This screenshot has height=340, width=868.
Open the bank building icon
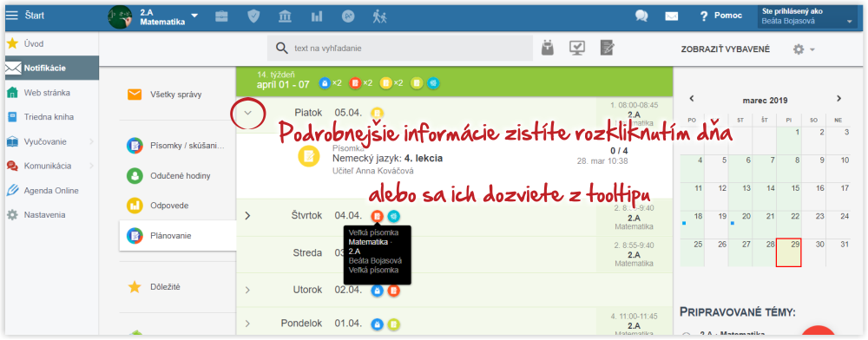pyautogui.click(x=285, y=16)
